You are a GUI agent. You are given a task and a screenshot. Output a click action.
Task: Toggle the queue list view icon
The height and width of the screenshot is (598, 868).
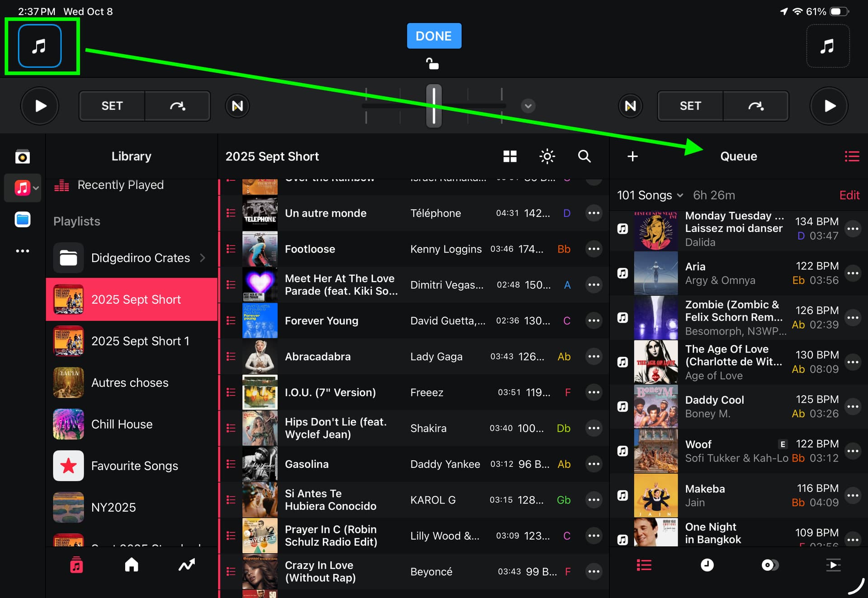[x=852, y=156]
